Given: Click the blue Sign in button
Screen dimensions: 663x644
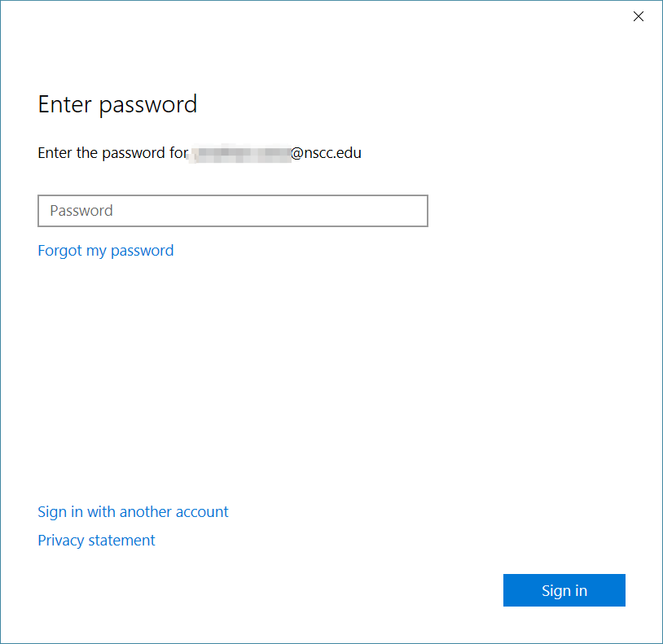Looking at the screenshot, I should pyautogui.click(x=564, y=590).
